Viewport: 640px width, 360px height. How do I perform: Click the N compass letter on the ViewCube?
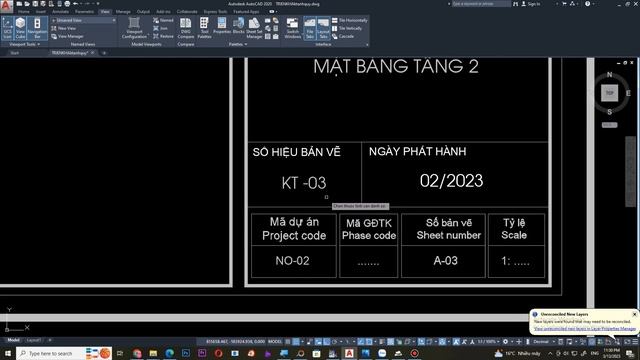click(609, 75)
